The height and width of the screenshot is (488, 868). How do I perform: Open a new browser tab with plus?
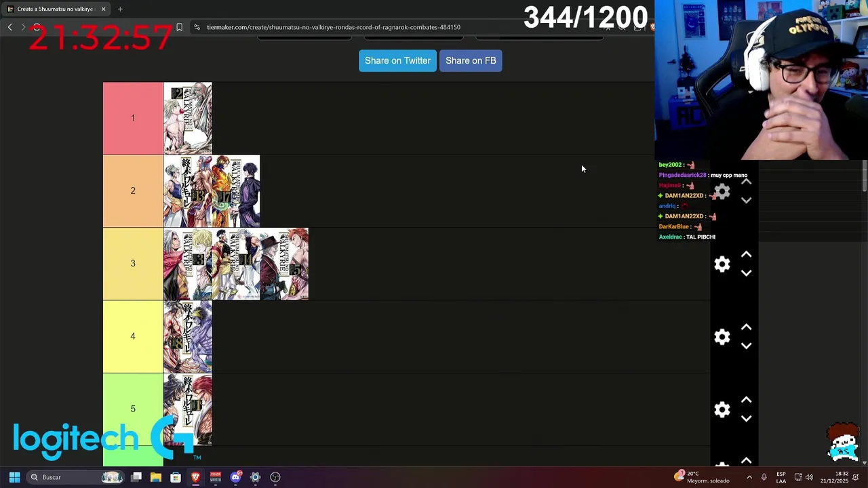[120, 9]
